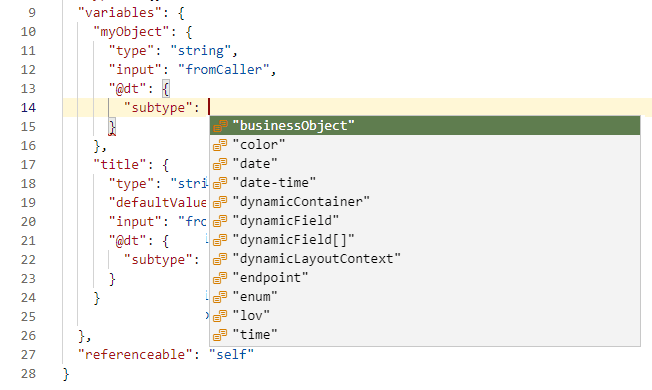Select the "time" completion entry
Image resolution: width=652 pixels, height=390 pixels.
click(425, 335)
